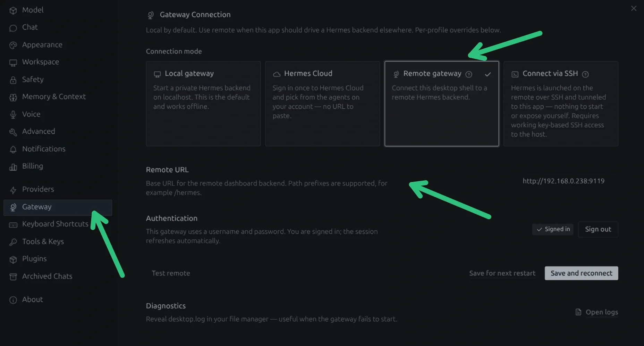644x346 pixels.
Task: Select Connect via SSH mode card
Action: tap(561, 104)
